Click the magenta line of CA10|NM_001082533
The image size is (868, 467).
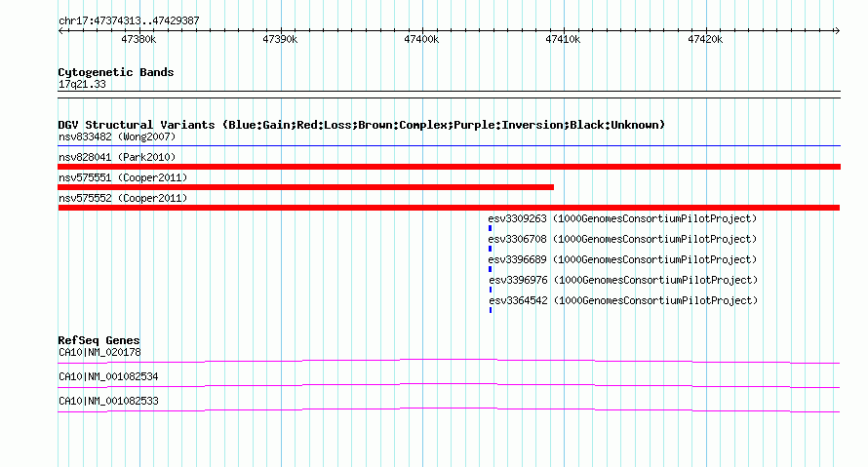tap(449, 410)
